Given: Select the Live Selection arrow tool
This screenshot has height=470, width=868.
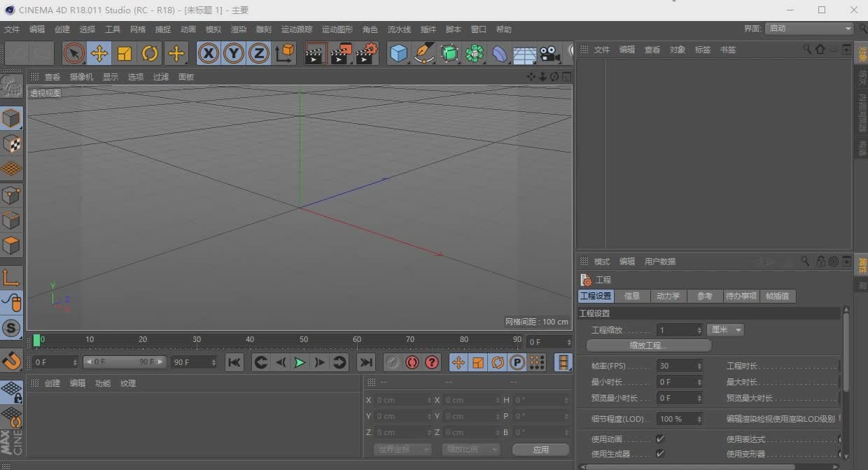Looking at the screenshot, I should pos(74,53).
